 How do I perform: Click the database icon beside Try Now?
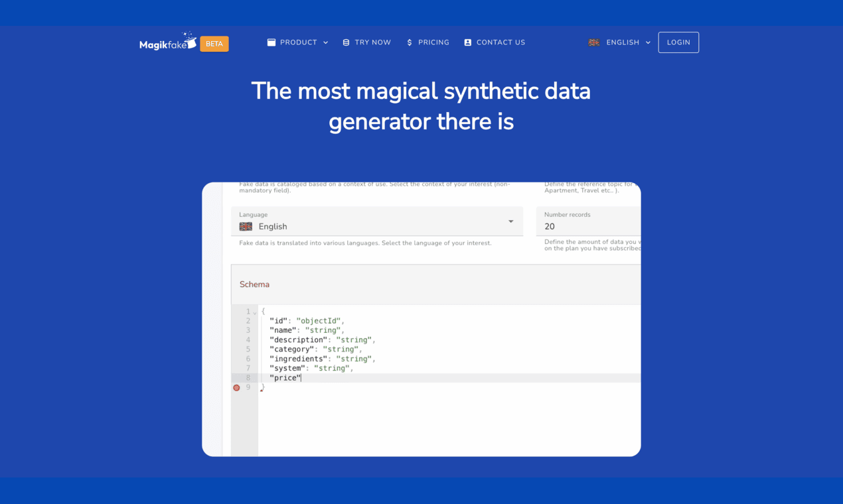(346, 42)
